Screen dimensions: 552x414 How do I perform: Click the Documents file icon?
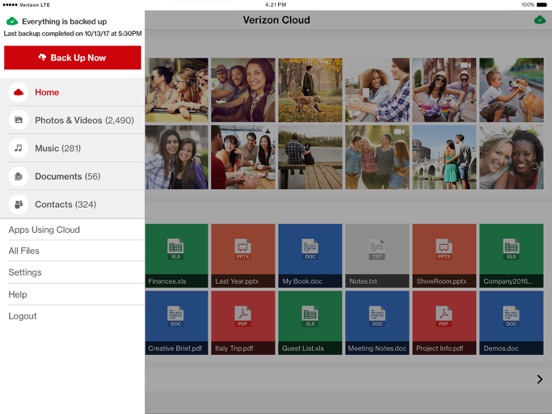pyautogui.click(x=18, y=176)
